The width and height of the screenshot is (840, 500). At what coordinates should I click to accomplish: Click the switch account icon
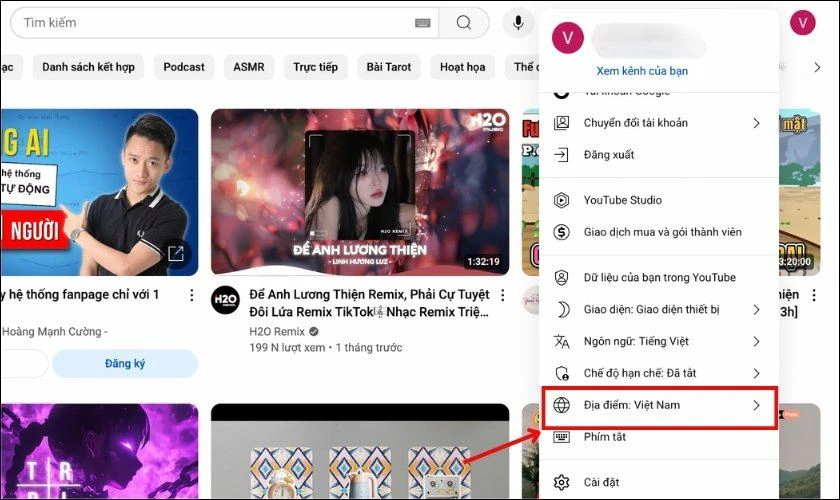pyautogui.click(x=561, y=123)
